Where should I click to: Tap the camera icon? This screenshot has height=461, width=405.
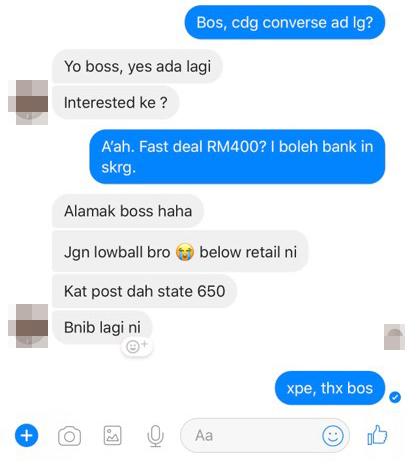point(69,436)
